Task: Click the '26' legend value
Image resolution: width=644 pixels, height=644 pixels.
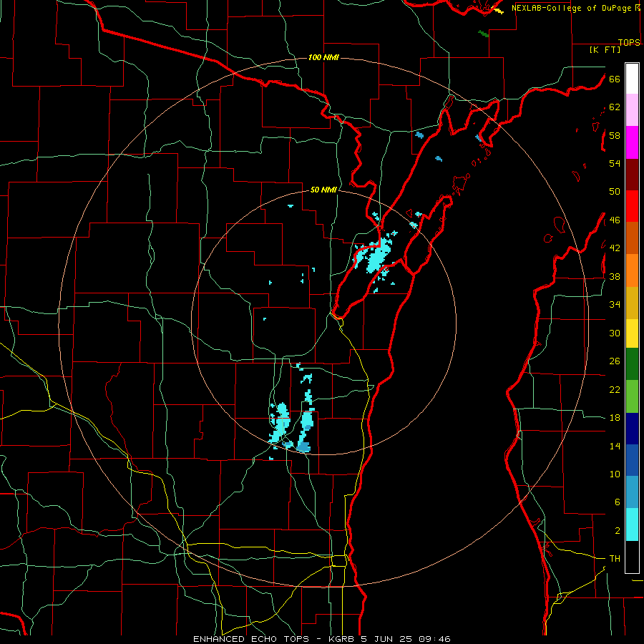Action: (615, 361)
